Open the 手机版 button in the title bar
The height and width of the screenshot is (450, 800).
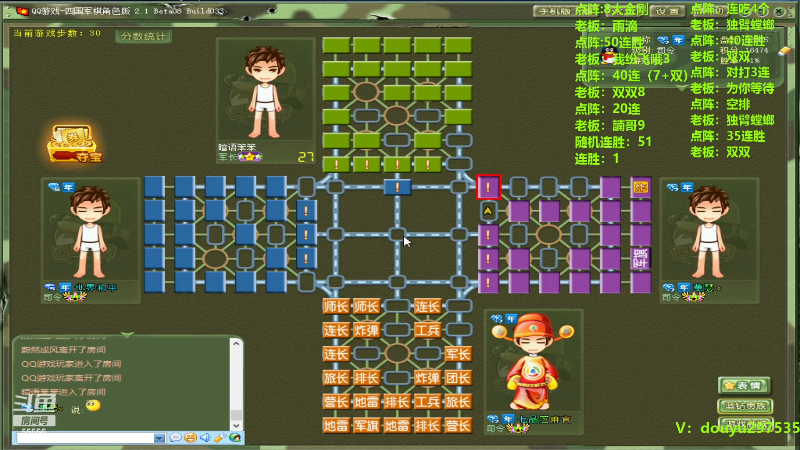pyautogui.click(x=553, y=11)
